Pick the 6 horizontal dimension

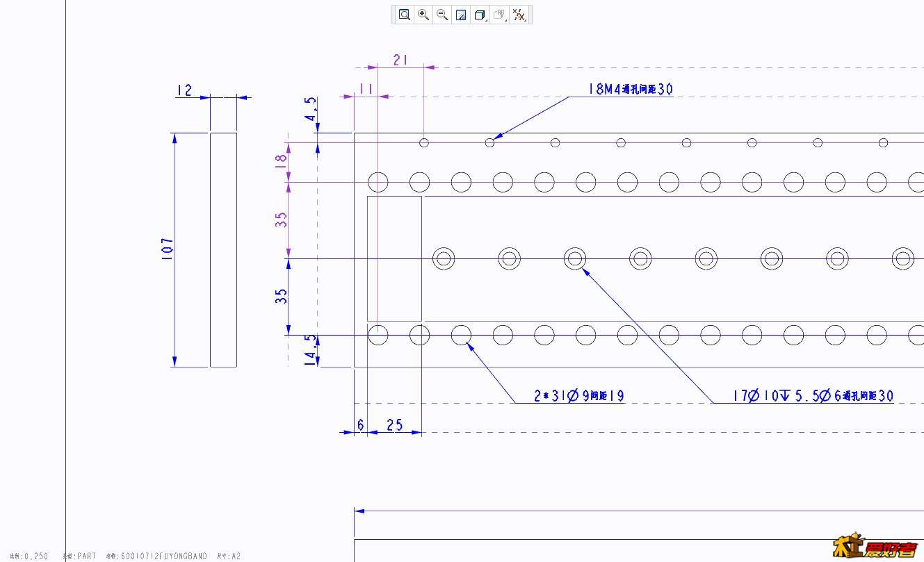(360, 424)
